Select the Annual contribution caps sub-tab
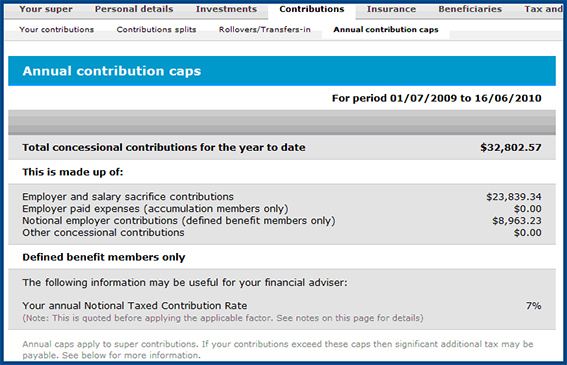The height and width of the screenshot is (365, 567). [386, 29]
